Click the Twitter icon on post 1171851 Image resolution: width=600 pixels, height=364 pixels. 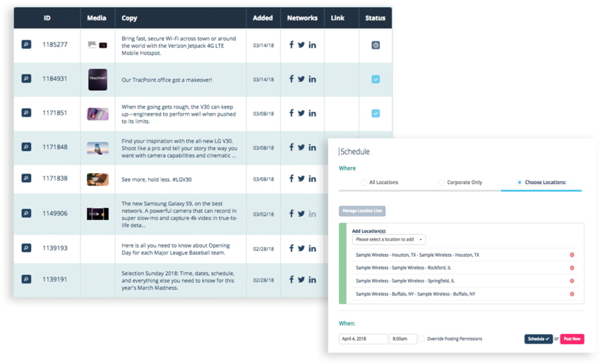pyautogui.click(x=301, y=113)
